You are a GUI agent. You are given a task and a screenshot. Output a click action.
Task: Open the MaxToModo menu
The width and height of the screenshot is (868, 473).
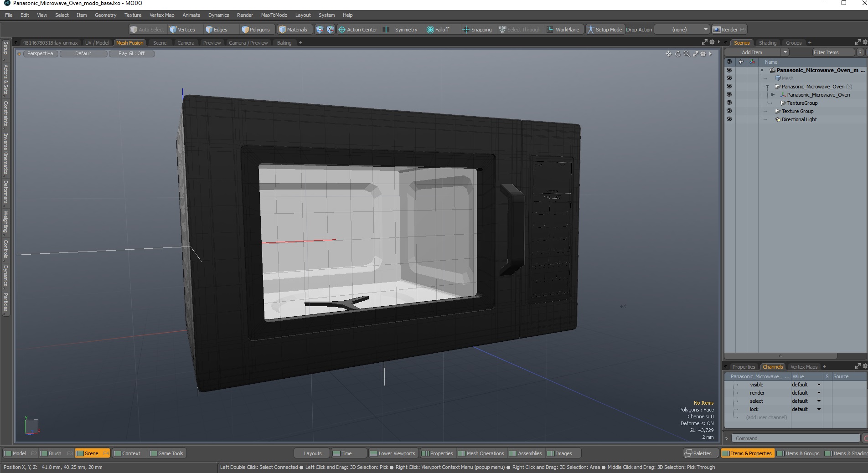click(274, 15)
